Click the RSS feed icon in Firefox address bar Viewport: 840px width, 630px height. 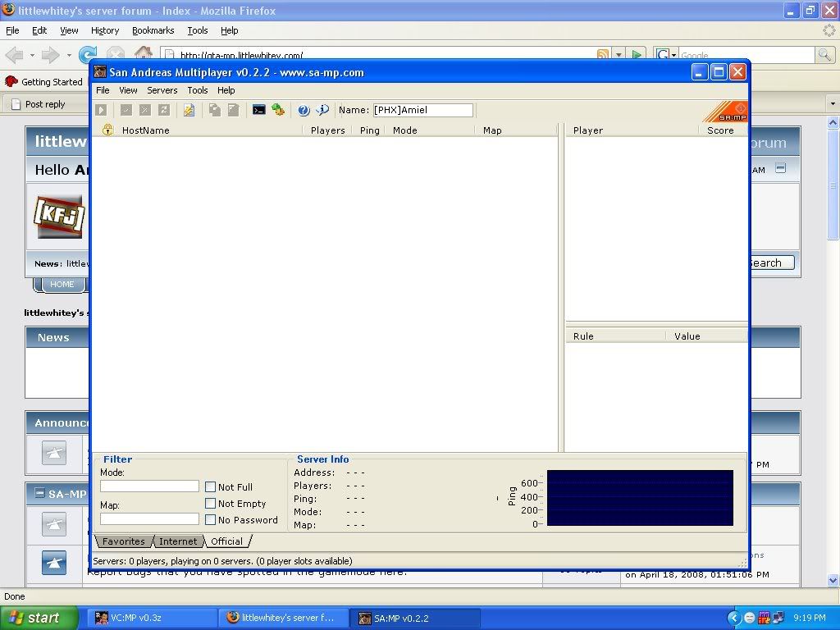coord(603,55)
